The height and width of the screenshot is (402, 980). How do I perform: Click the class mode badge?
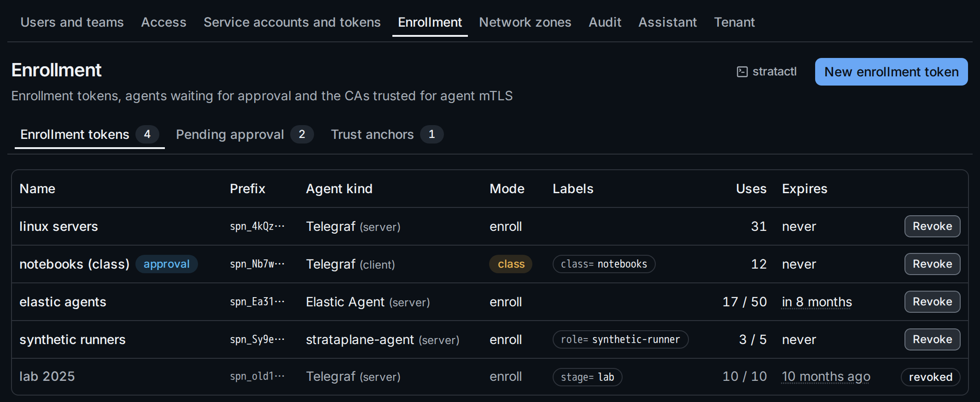[x=511, y=264]
